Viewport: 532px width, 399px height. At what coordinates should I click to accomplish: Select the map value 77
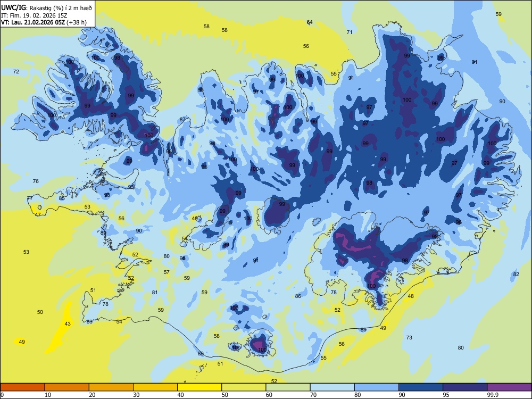coord(30,198)
